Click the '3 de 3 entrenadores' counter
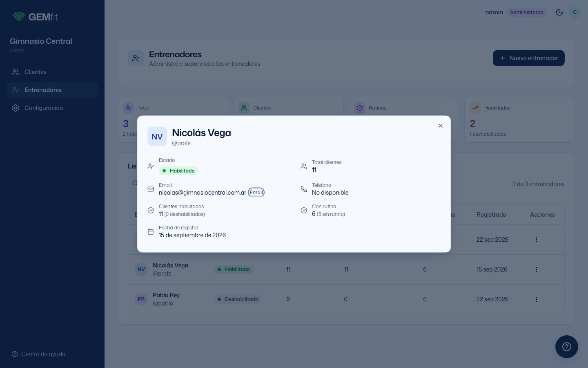The height and width of the screenshot is (368, 588). tap(538, 184)
